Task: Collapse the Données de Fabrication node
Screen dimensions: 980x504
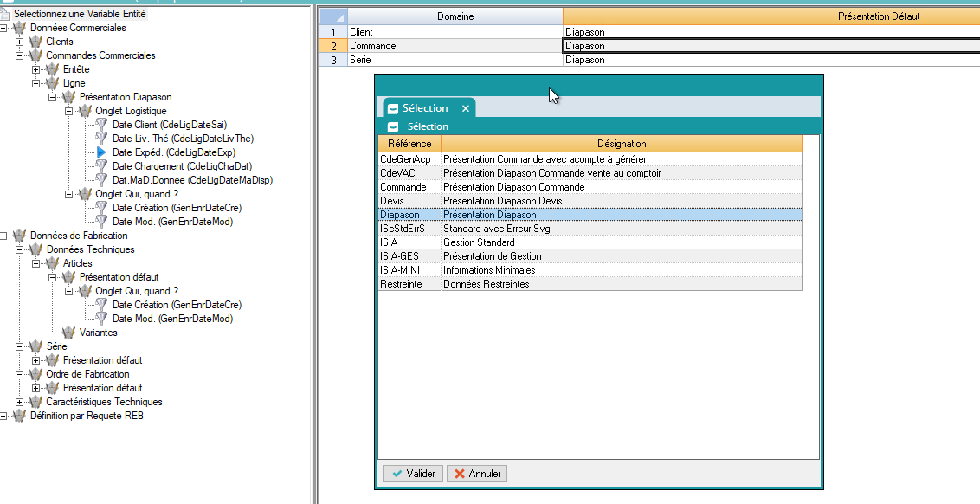Action: [4, 236]
